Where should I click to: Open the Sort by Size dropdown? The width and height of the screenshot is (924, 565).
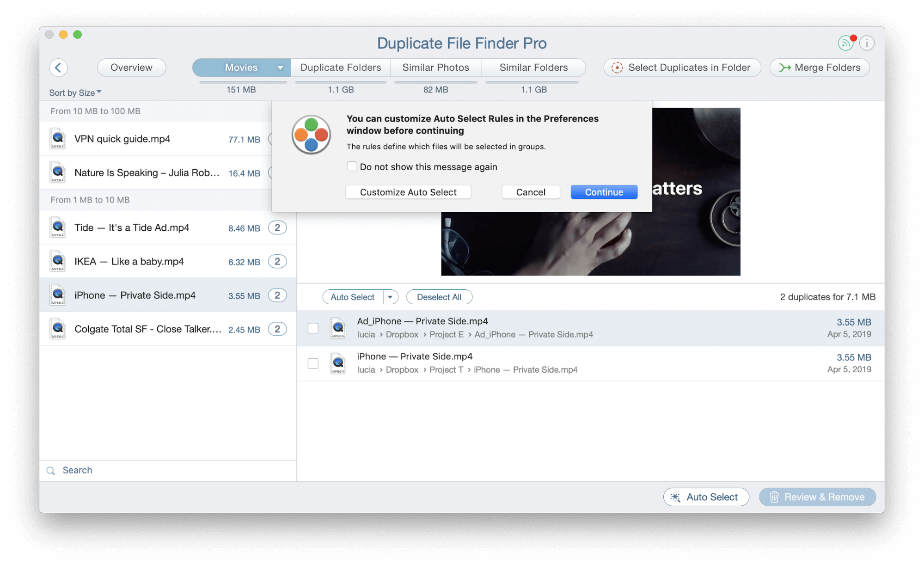click(x=75, y=92)
